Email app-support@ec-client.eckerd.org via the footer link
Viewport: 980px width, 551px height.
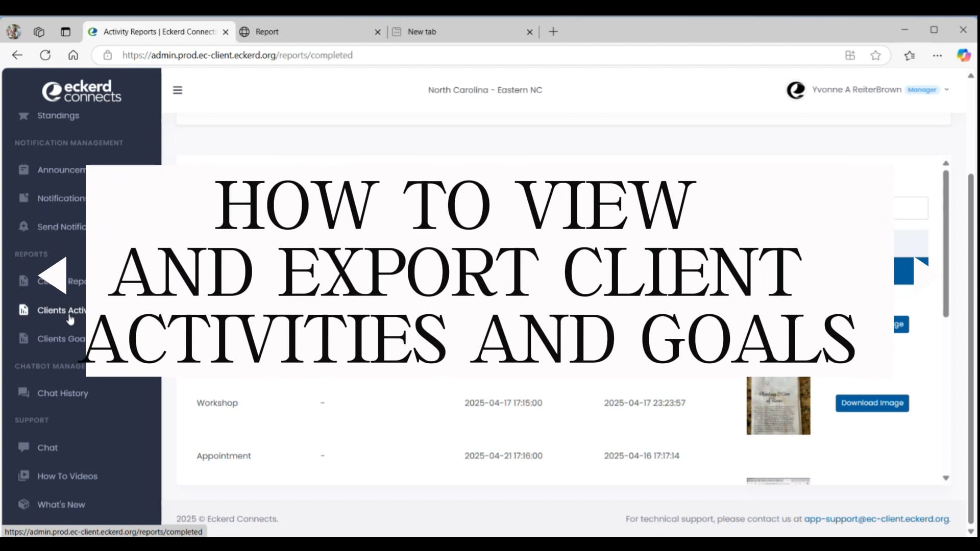pos(876,519)
